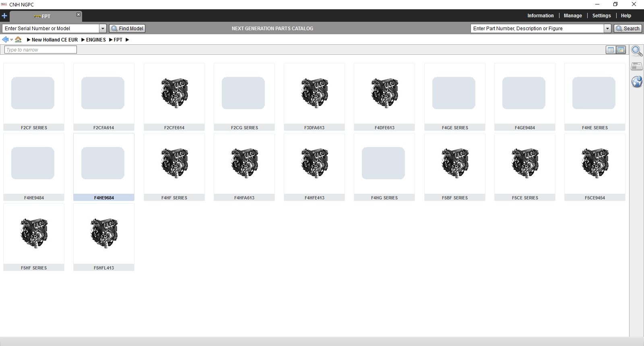This screenshot has width=644, height=346.
Task: Open the news panel icon in sidebar
Action: click(637, 66)
